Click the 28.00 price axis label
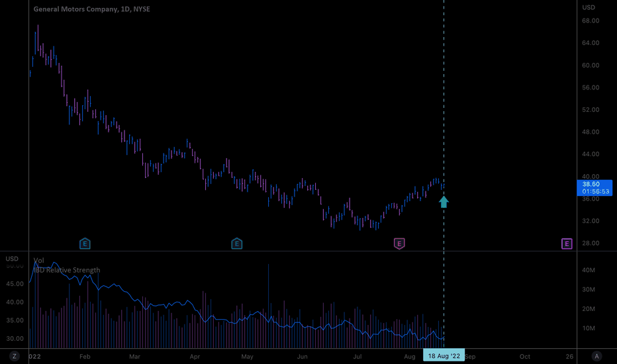This screenshot has height=364, width=617. (591, 243)
